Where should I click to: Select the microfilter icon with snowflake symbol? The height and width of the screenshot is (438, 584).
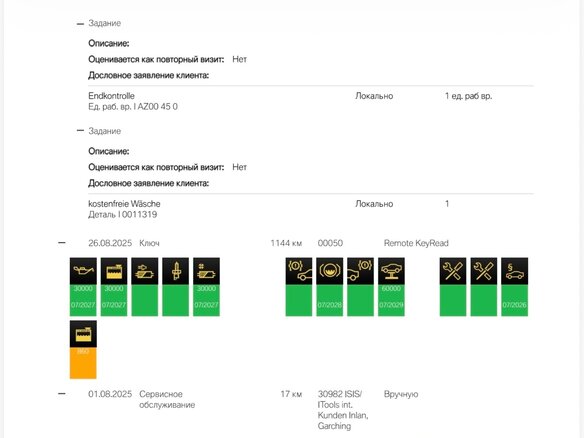(206, 271)
